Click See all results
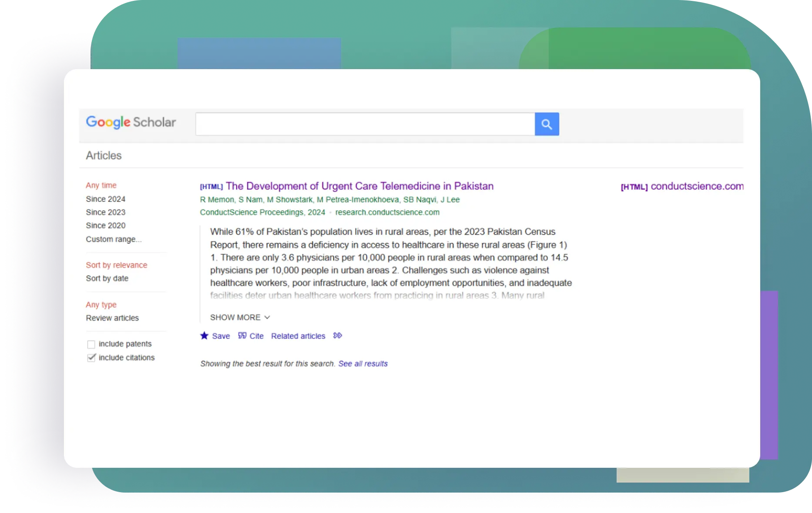 pos(363,363)
